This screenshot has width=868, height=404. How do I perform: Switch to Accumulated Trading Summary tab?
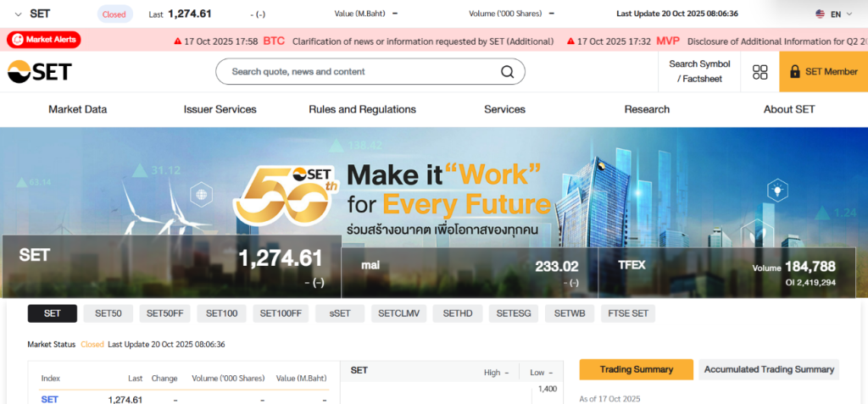(x=769, y=369)
